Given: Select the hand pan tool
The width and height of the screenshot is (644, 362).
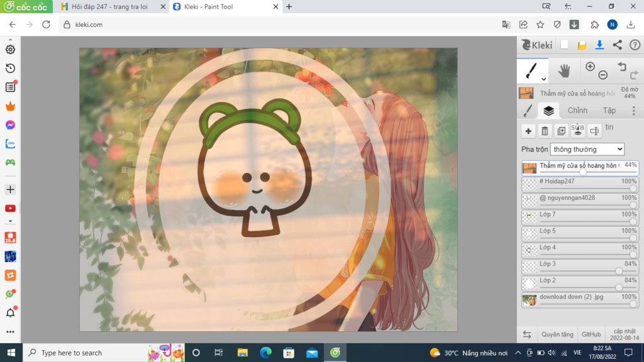Looking at the screenshot, I should 564,70.
